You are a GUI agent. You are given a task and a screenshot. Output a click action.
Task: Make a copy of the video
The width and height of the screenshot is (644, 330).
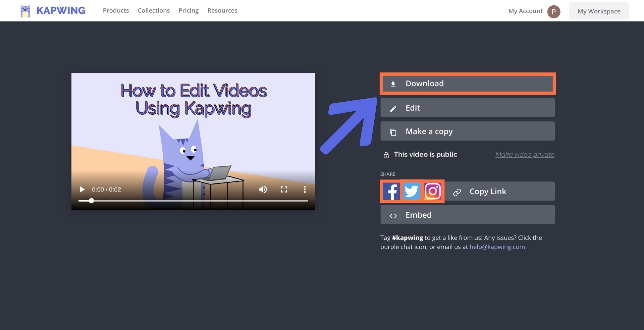point(467,131)
